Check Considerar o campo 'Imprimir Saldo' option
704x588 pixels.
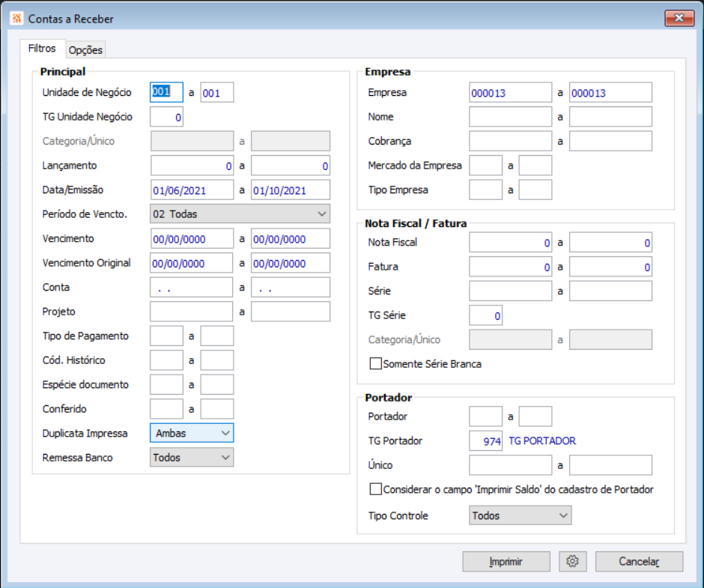pos(376,489)
